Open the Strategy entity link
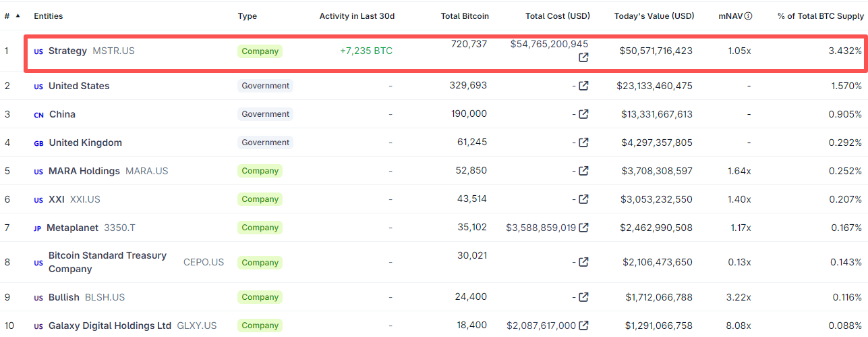This screenshot has width=868, height=337. tap(67, 51)
